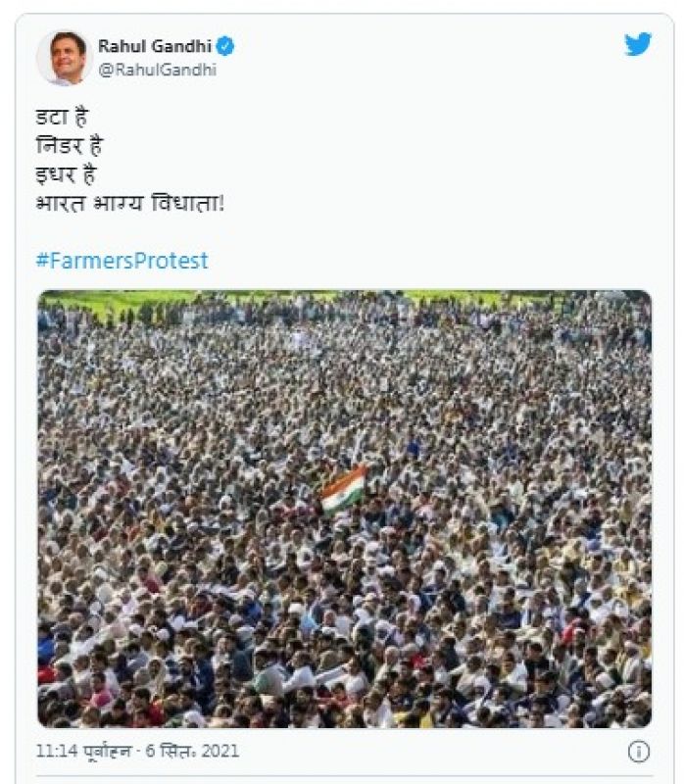Click the bottom-left corner of the crowd photo
Viewport: 684px width, 784px height.
[x=45, y=718]
